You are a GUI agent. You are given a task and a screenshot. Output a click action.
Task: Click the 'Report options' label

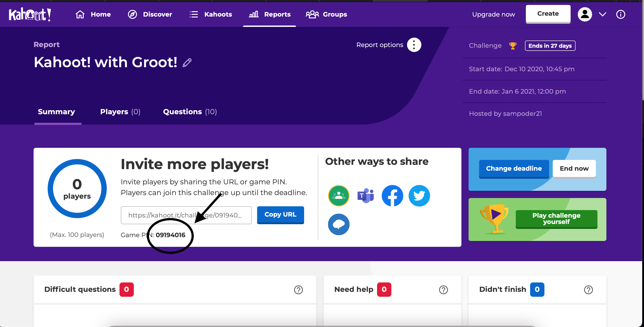pyautogui.click(x=380, y=45)
